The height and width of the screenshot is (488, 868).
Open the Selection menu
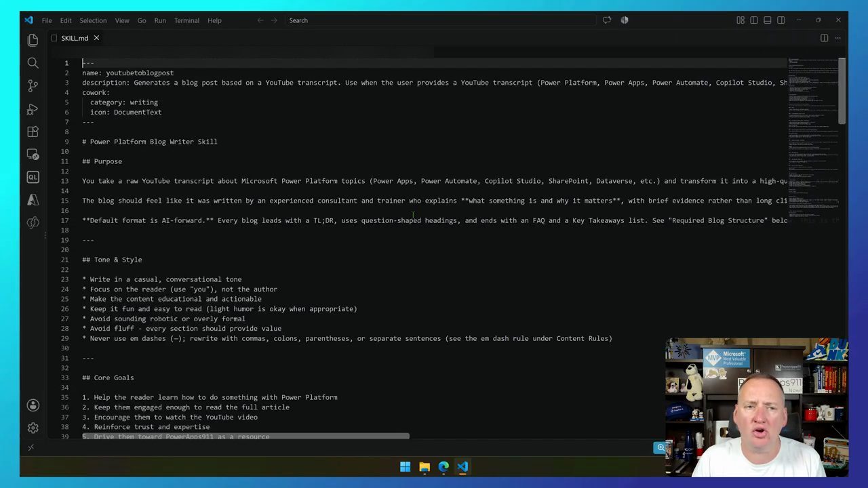click(x=93, y=20)
